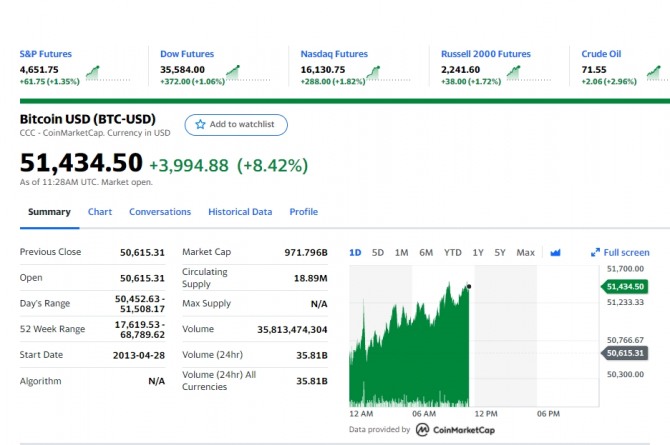View the Dow Futures mini sparkline chart

click(248, 73)
